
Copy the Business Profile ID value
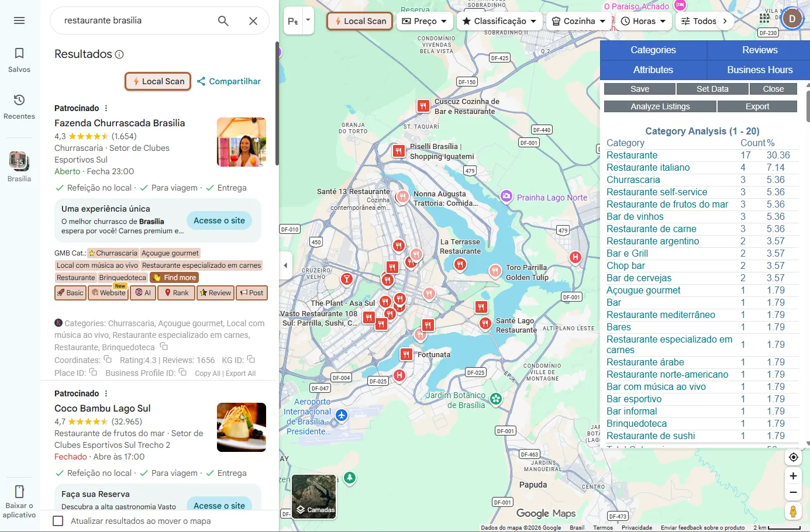pyautogui.click(x=182, y=372)
